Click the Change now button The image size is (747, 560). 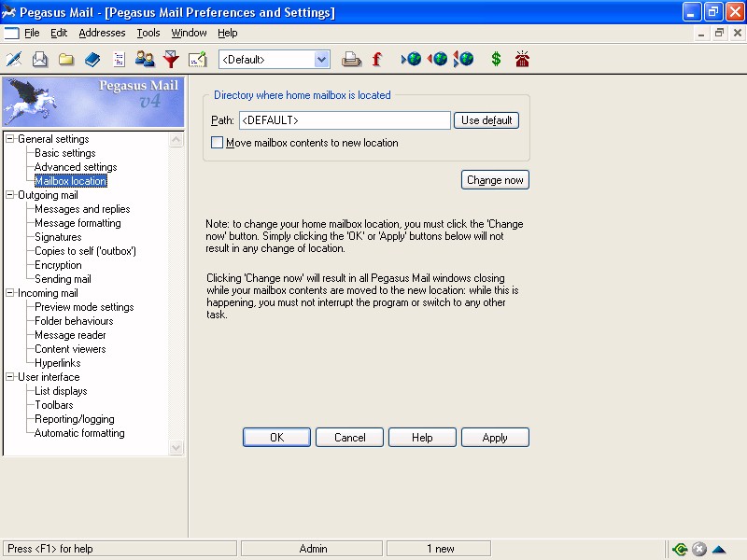[x=495, y=180]
